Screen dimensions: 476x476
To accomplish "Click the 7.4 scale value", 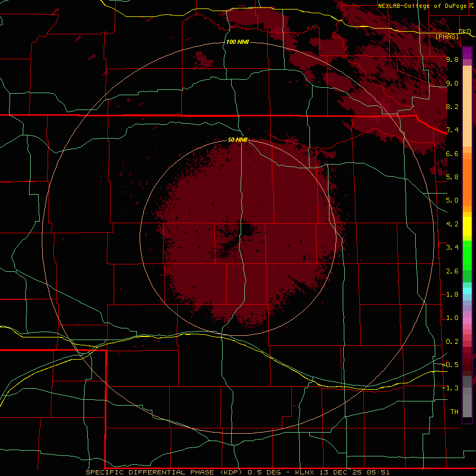I will point(452,130).
